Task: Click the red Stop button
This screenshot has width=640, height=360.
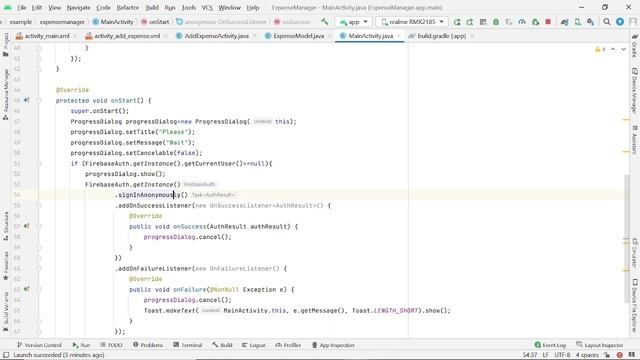Action: [x=548, y=22]
